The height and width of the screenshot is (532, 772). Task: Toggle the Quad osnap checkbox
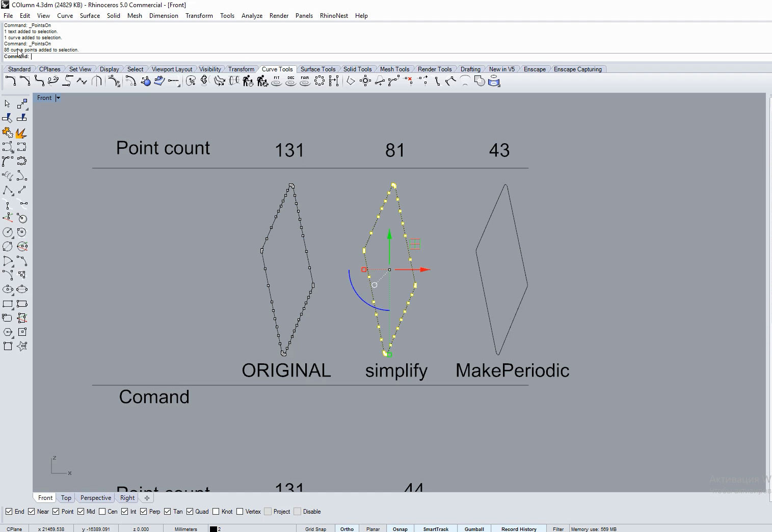(190, 512)
